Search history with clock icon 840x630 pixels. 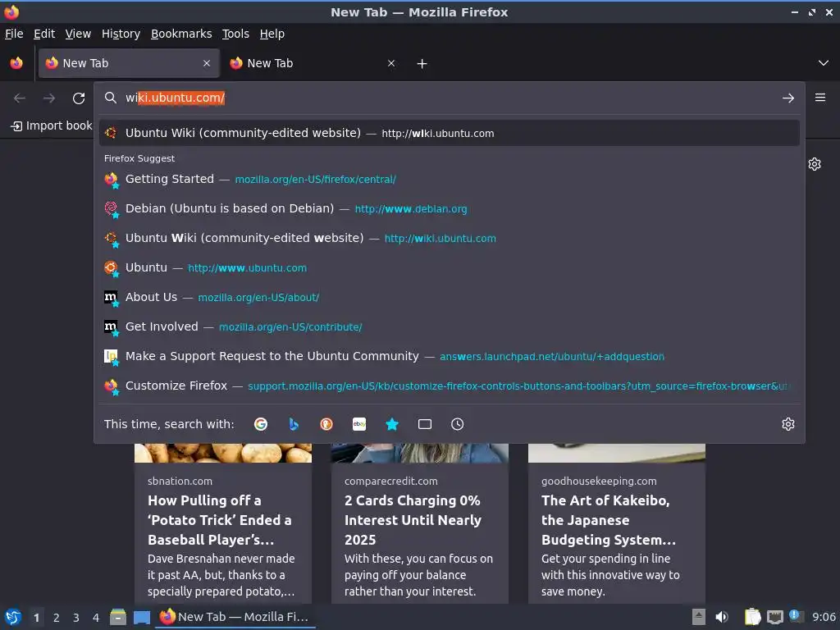458,424
